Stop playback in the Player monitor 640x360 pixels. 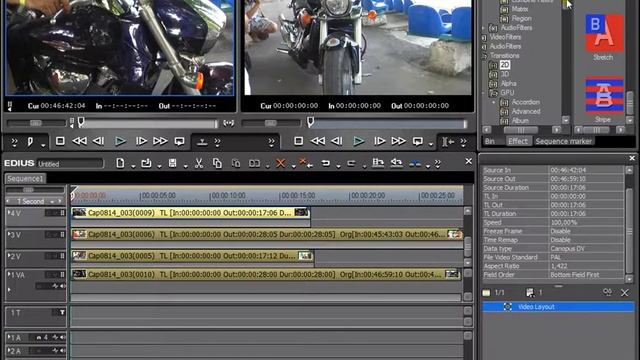pyautogui.click(x=60, y=141)
